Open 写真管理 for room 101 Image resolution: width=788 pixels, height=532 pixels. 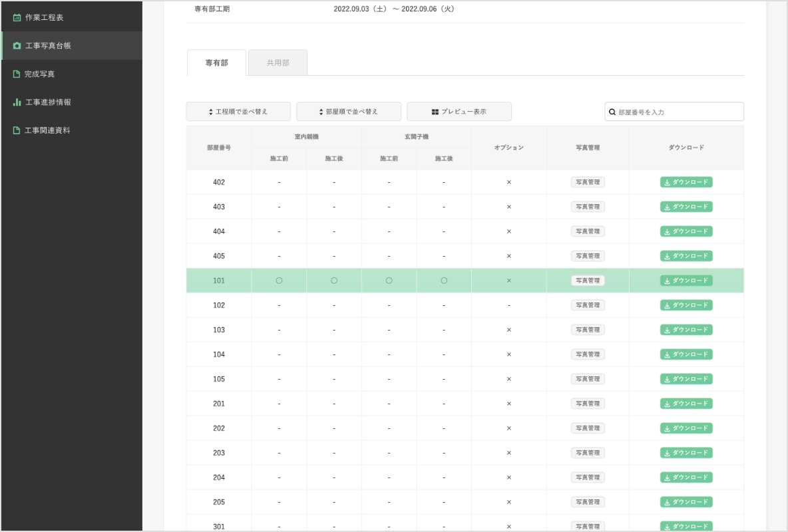[588, 281]
